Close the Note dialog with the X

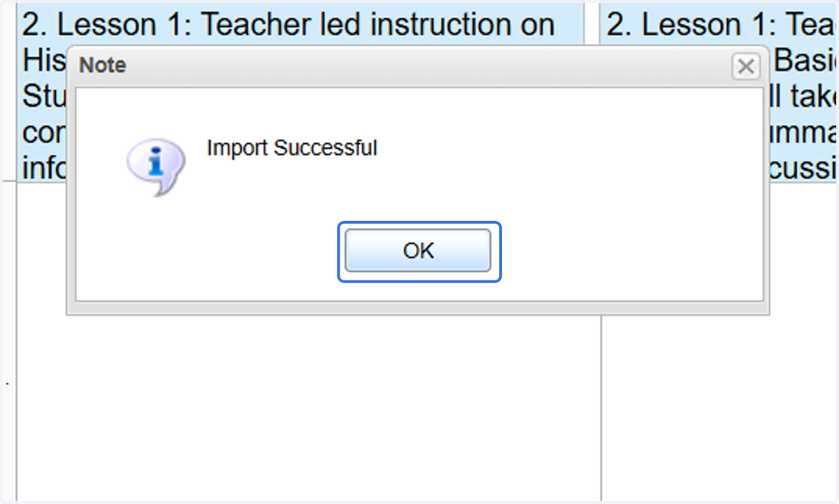746,66
